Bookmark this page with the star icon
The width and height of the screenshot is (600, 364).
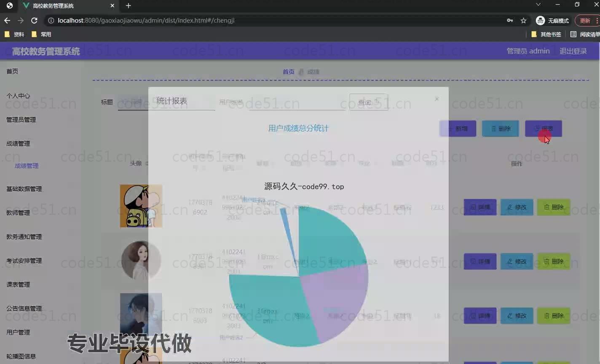tap(523, 20)
